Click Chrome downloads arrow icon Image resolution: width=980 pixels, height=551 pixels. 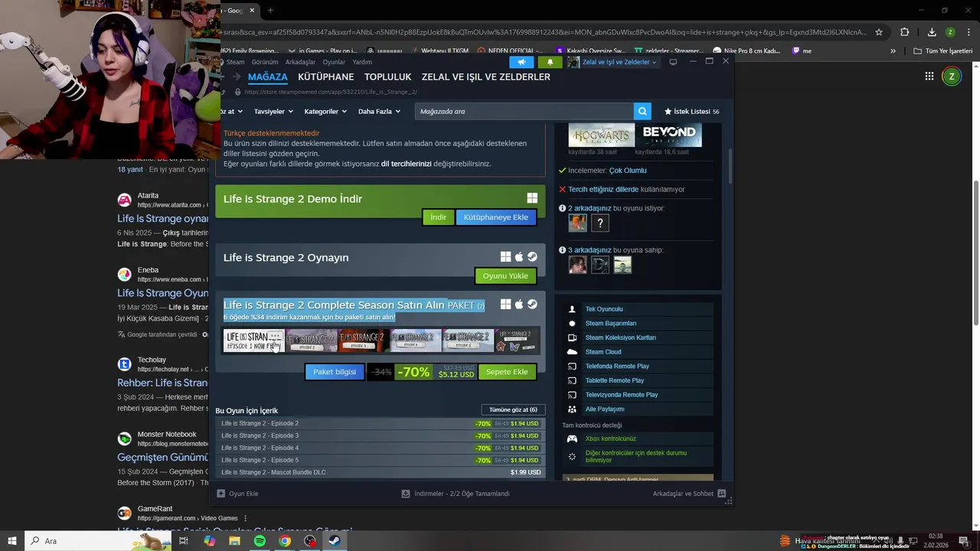pyautogui.click(x=932, y=32)
